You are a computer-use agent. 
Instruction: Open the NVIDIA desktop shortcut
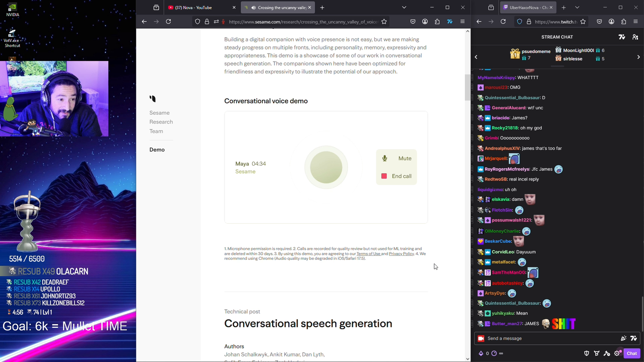click(x=12, y=10)
